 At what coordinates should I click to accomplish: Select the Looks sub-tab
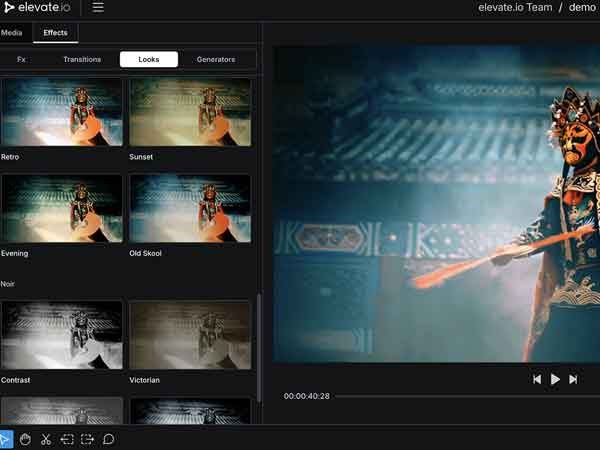coord(149,59)
